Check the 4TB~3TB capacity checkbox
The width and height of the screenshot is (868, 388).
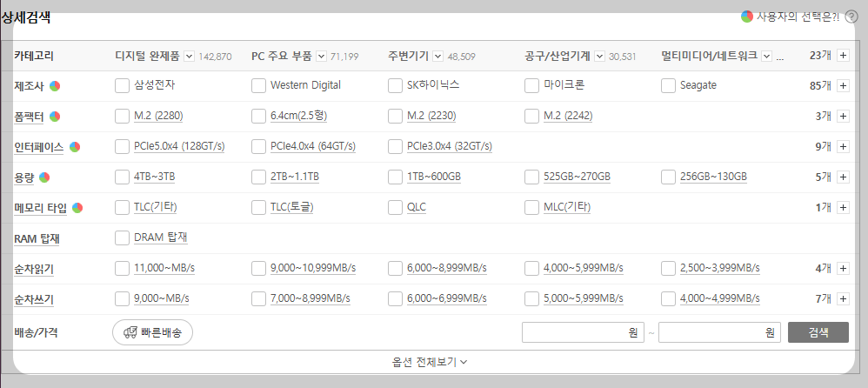pos(122,177)
